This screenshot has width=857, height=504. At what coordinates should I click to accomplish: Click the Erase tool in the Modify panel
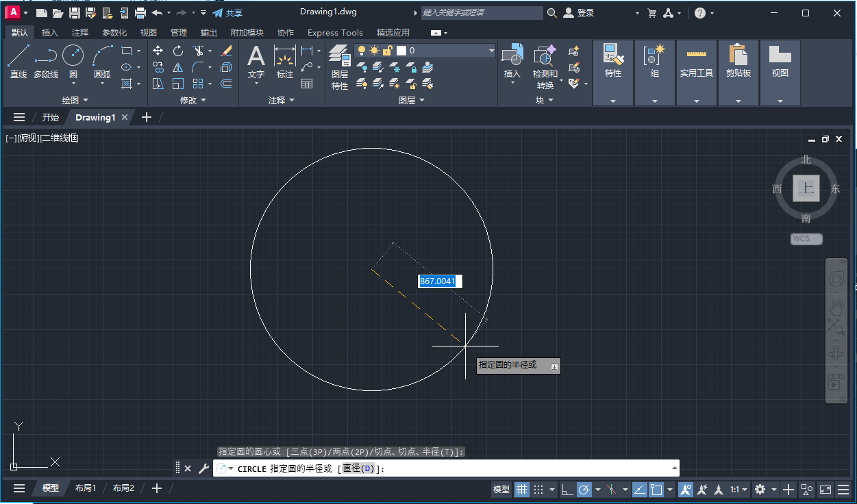pyautogui.click(x=226, y=51)
